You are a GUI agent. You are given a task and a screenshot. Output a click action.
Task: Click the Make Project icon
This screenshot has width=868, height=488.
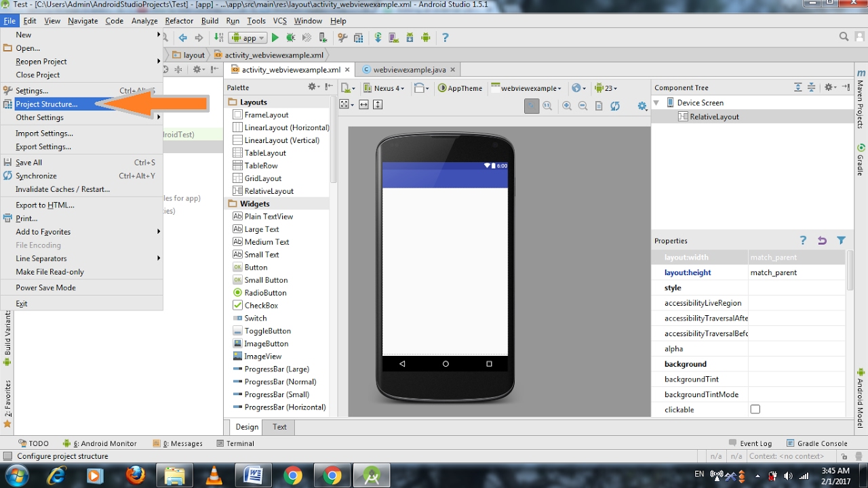(218, 38)
